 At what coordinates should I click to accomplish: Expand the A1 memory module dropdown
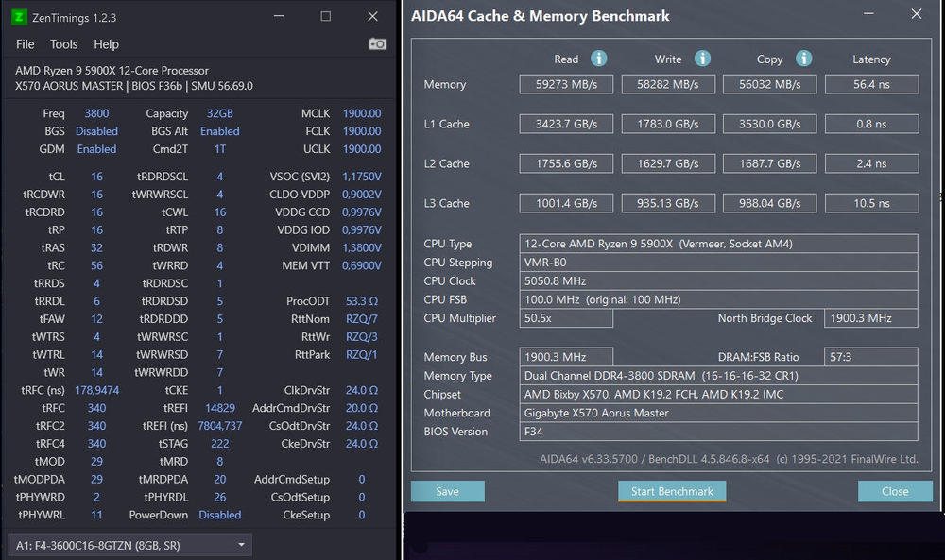click(242, 544)
